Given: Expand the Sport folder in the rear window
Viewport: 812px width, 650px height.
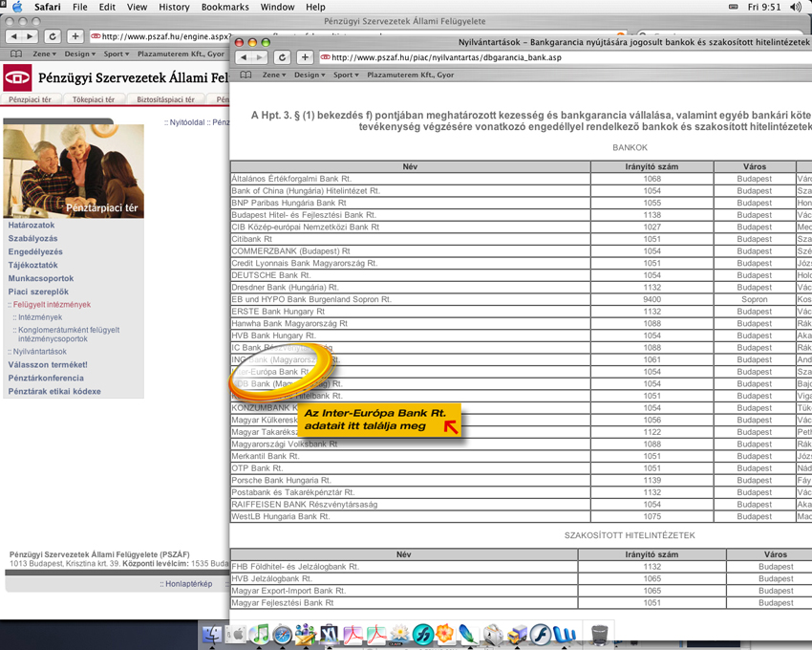Looking at the screenshot, I should (116, 54).
